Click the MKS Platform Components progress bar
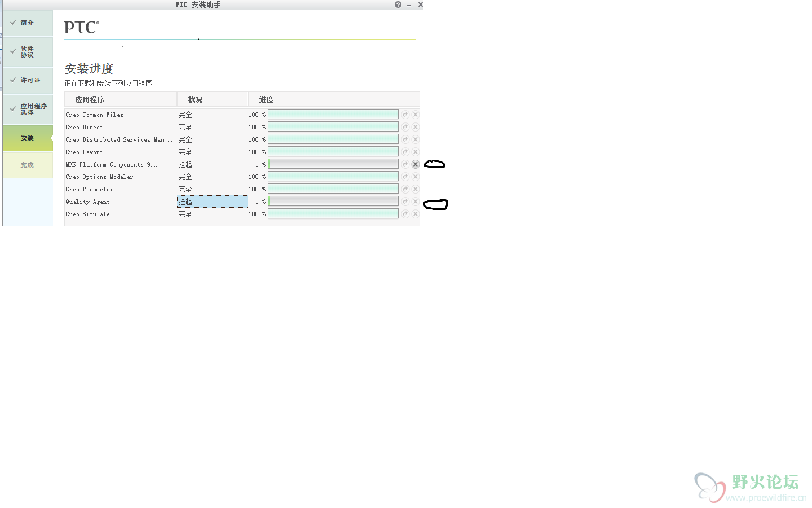This screenshot has width=812, height=508. (333, 164)
